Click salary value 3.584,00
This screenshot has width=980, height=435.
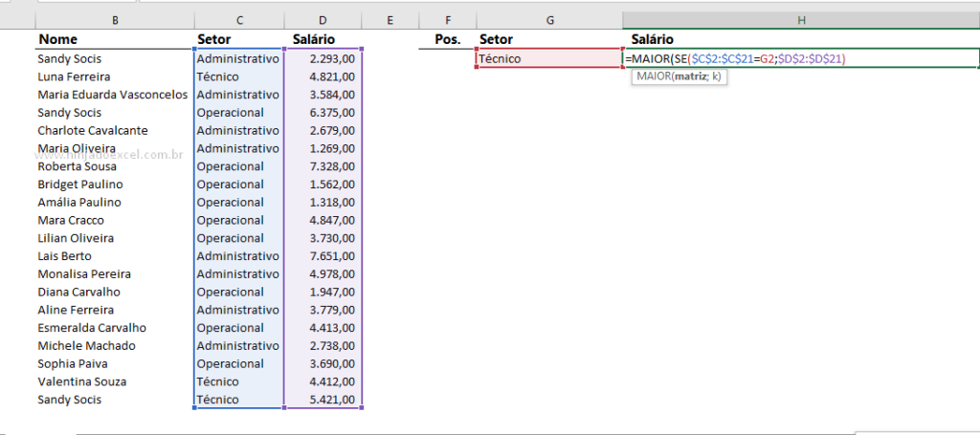pos(332,95)
